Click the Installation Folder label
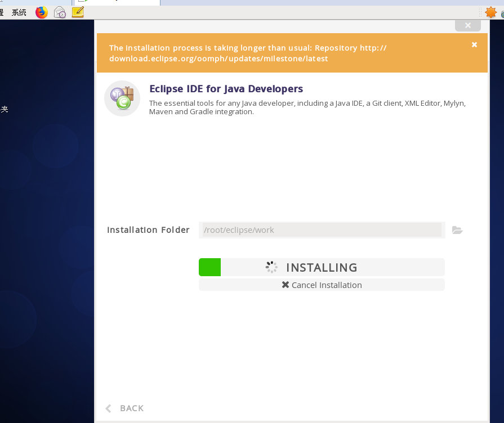This screenshot has height=423, width=504. [x=148, y=229]
